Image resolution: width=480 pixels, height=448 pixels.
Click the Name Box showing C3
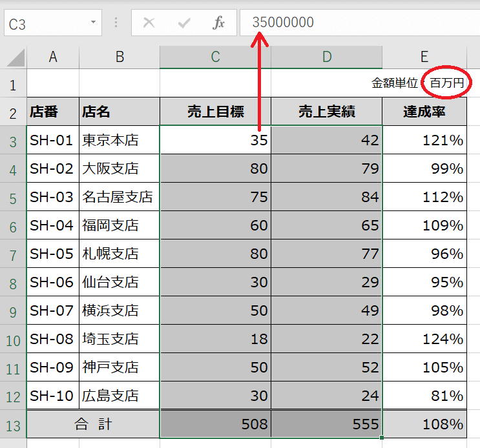pos(45,24)
